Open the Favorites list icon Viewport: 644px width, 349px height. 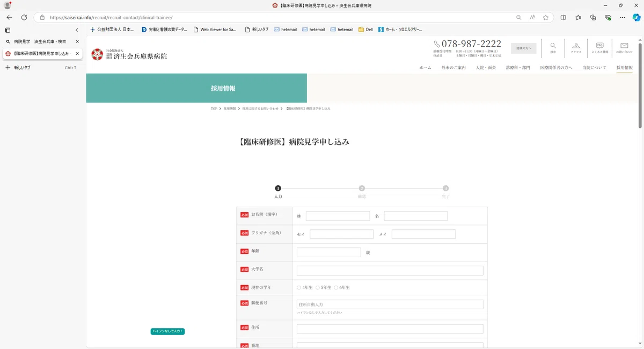pos(578,17)
